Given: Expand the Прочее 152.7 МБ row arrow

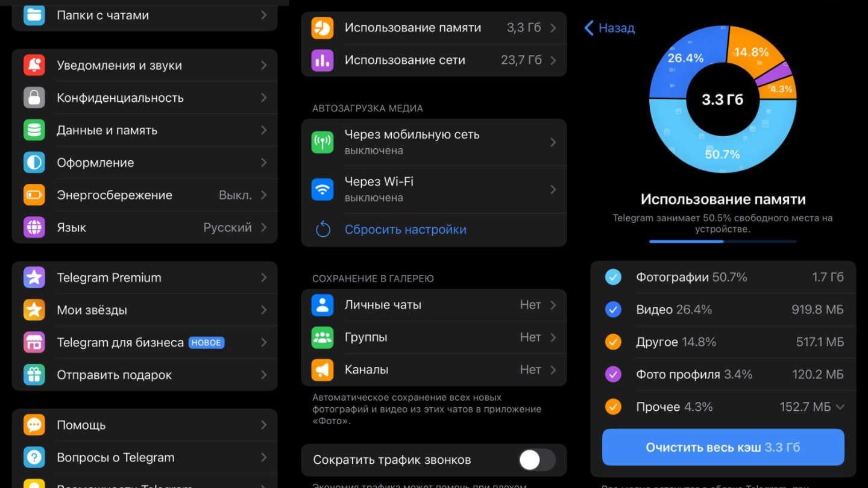Looking at the screenshot, I should (840, 407).
